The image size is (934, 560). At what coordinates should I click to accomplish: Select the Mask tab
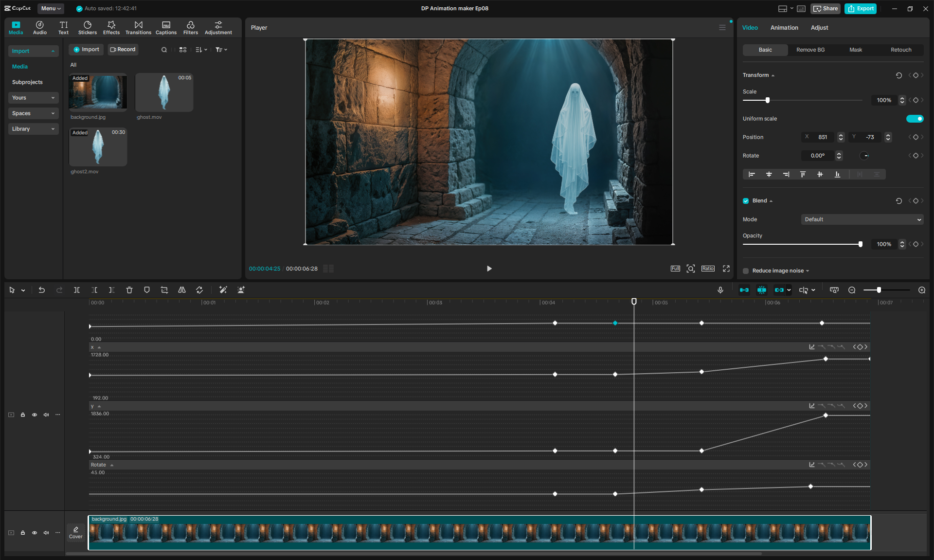pos(856,50)
